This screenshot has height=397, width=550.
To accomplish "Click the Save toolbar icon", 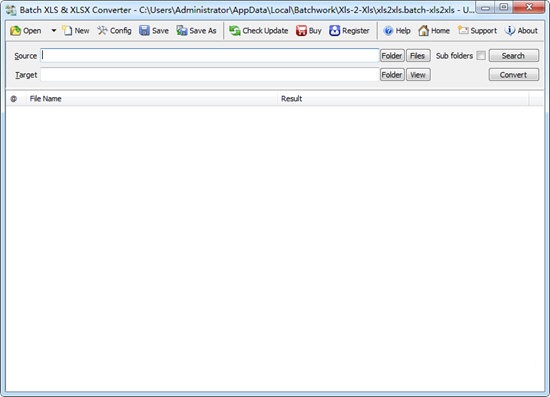I will pyautogui.click(x=154, y=31).
